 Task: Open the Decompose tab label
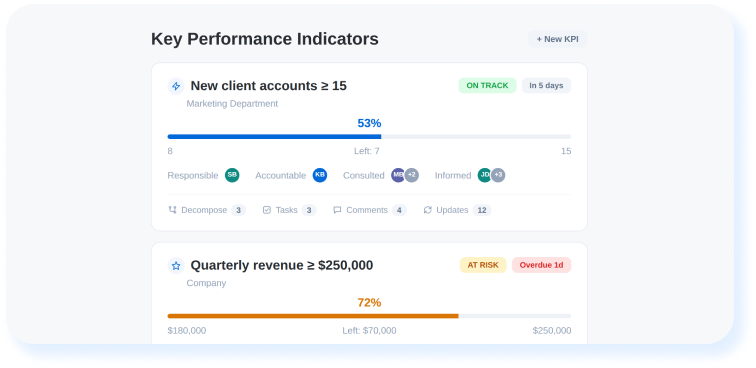[204, 210]
